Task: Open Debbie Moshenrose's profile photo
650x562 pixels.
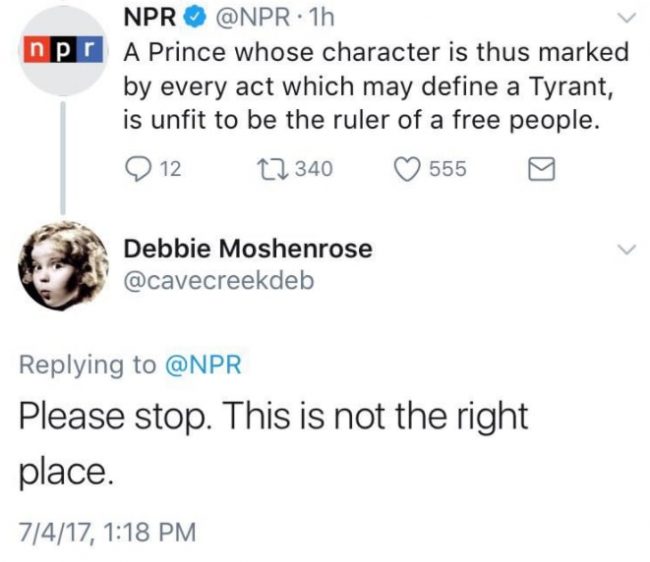Action: 62,263
